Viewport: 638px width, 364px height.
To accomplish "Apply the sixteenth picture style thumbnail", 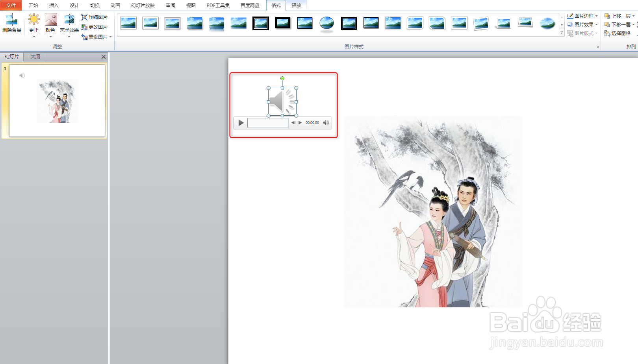I will pyautogui.click(x=459, y=23).
